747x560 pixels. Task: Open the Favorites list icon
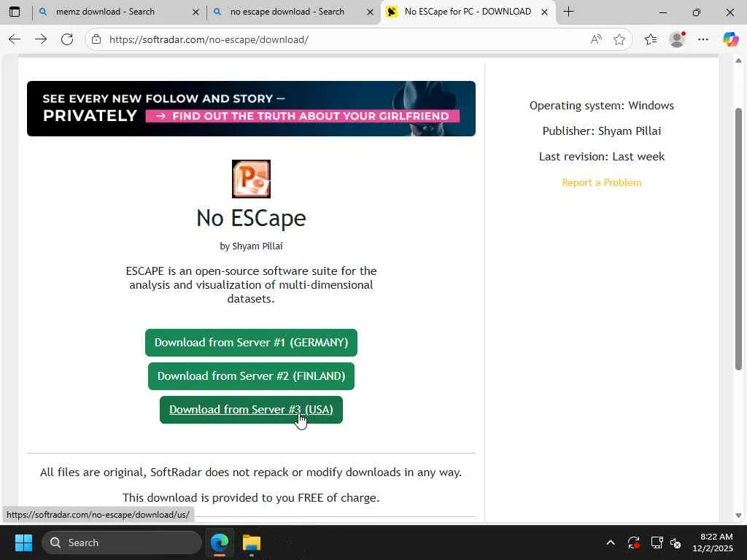[650, 39]
